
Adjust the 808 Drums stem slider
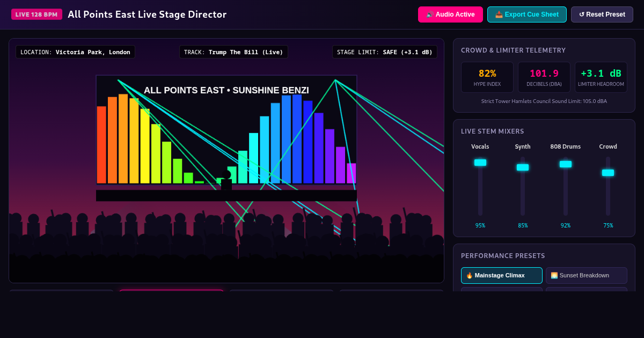tap(566, 186)
